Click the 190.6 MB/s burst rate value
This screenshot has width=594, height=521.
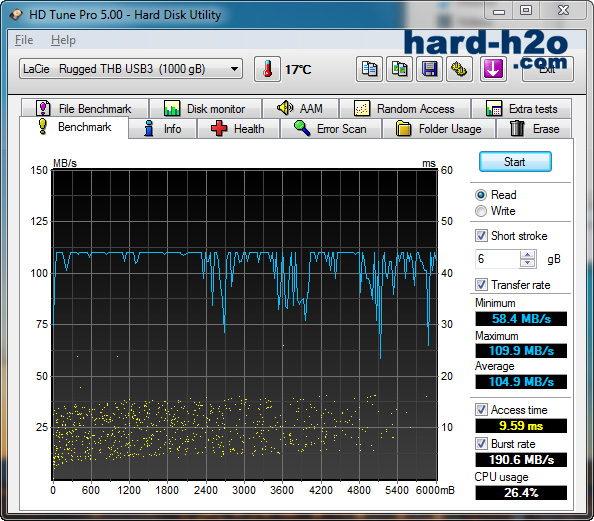tap(521, 460)
